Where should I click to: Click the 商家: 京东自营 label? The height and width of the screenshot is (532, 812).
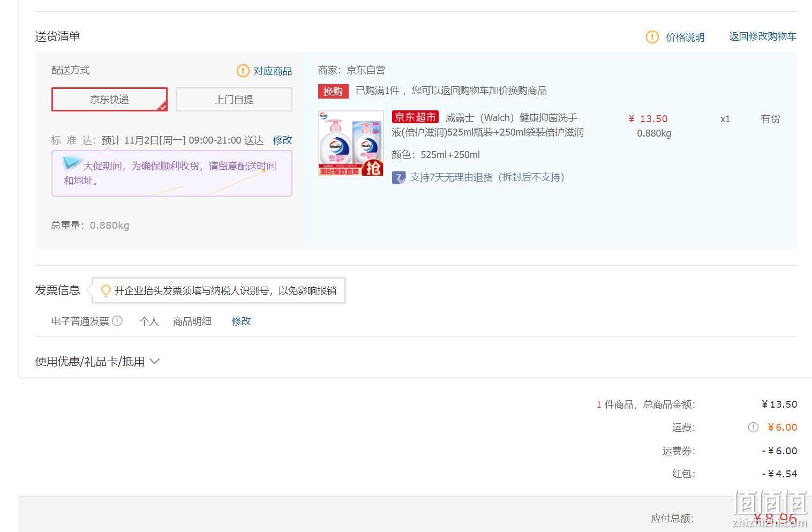pos(351,70)
